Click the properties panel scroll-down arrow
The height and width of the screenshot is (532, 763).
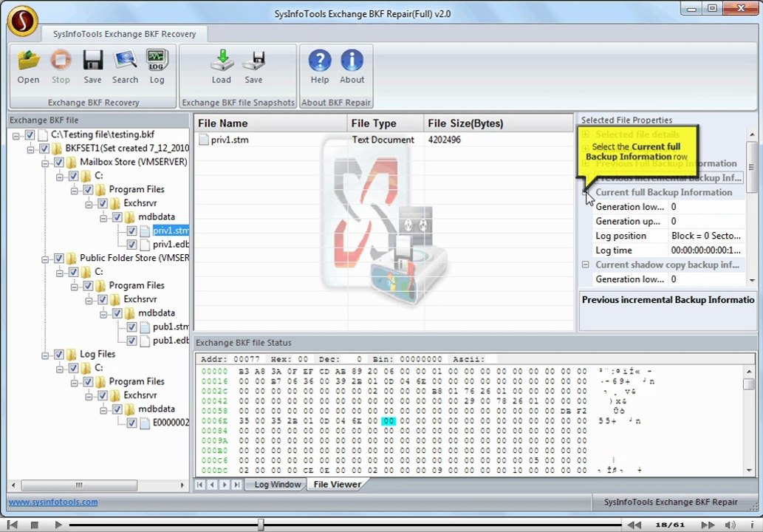(x=753, y=280)
